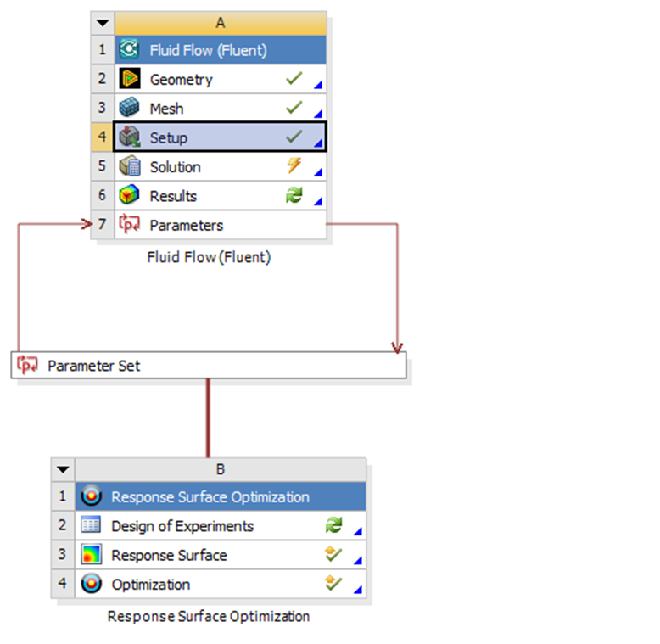Select the Parameters cell in system A
Image resolution: width=660 pixels, height=644 pixels.
tap(220, 225)
